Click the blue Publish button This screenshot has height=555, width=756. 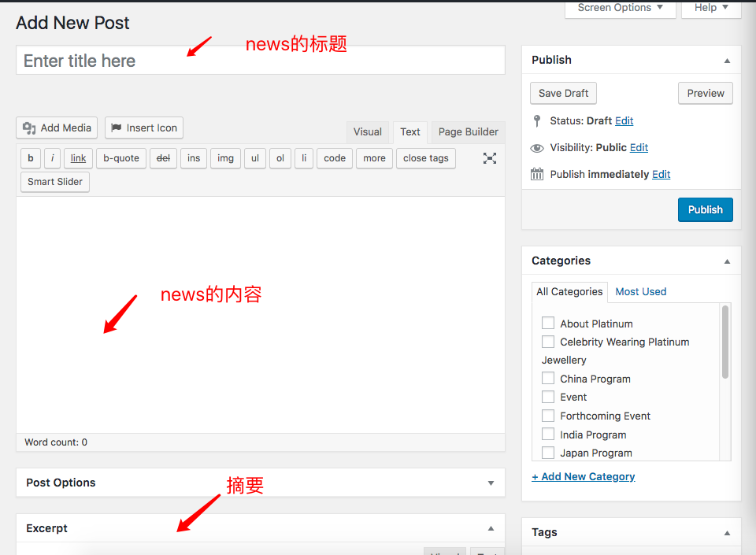pos(705,209)
